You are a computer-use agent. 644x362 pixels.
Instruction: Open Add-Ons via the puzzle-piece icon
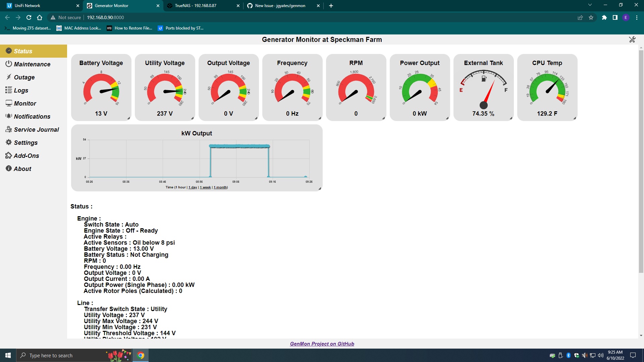[x=9, y=156]
